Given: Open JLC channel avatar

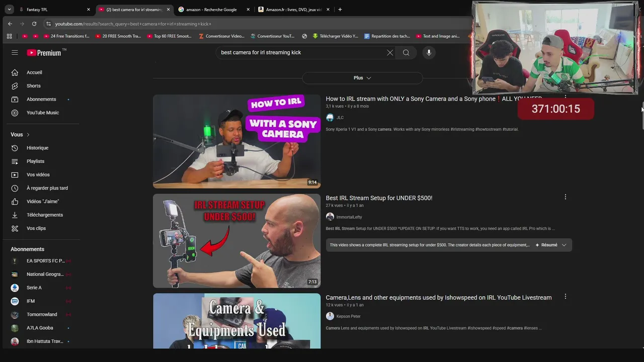Looking at the screenshot, I should coord(330,118).
